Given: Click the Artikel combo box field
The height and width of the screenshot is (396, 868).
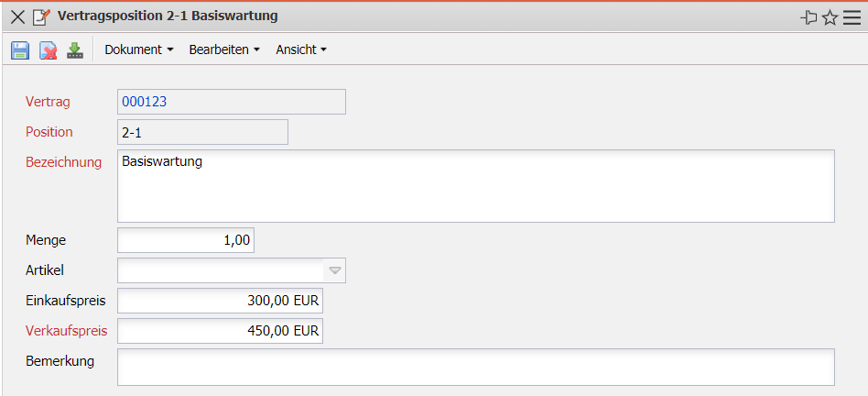Looking at the screenshot, I should 221,270.
